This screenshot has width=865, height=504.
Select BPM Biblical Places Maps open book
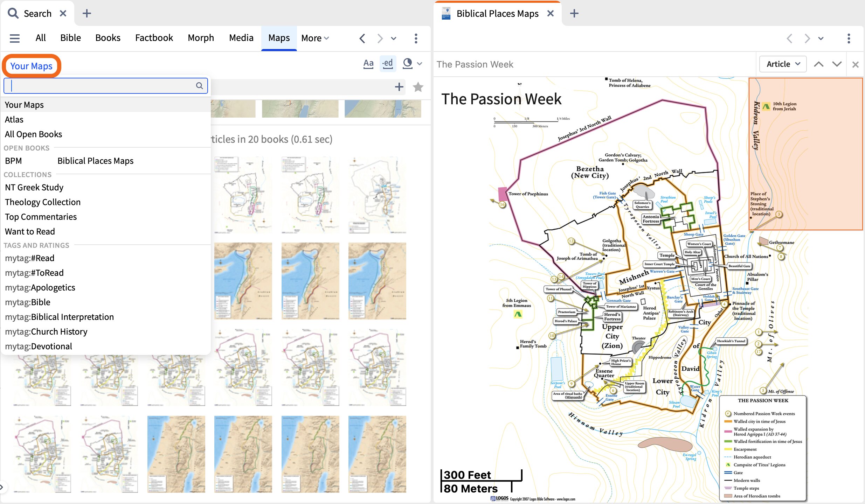(x=106, y=161)
